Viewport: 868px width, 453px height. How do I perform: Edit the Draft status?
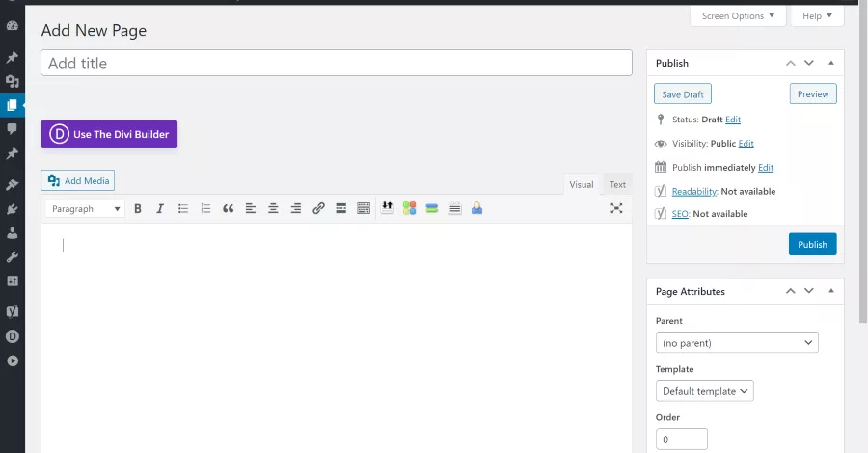coord(733,120)
